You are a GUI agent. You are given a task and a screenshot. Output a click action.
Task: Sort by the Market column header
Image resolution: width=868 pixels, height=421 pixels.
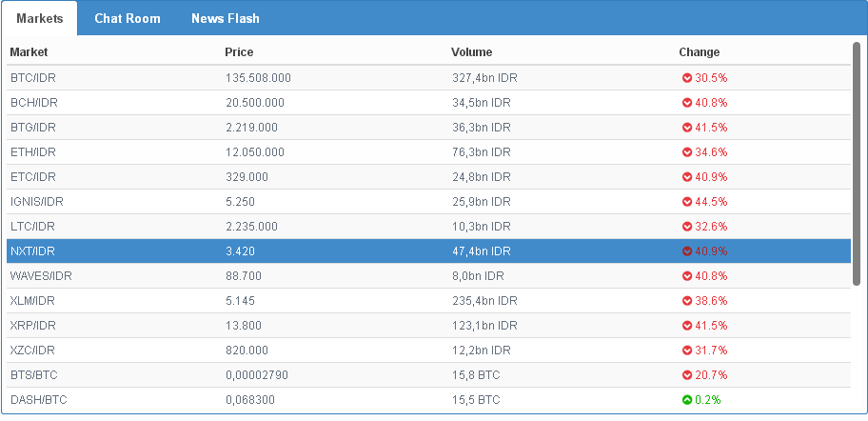pos(29,52)
